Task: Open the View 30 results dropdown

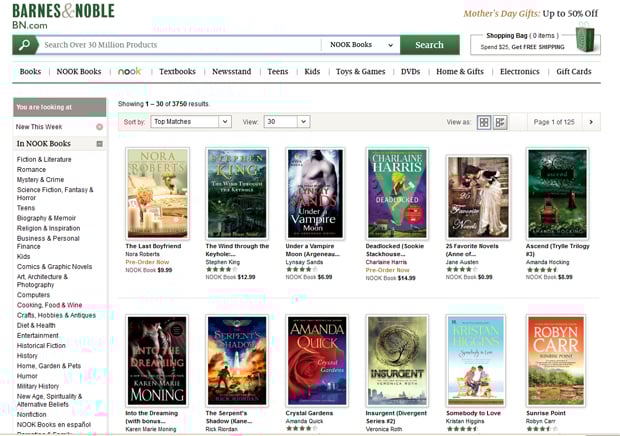Action: [287, 122]
